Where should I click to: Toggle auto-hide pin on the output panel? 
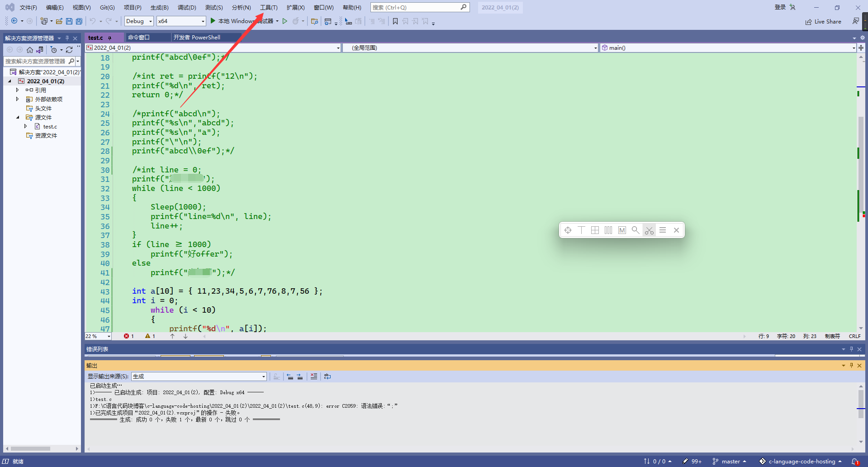click(x=851, y=365)
